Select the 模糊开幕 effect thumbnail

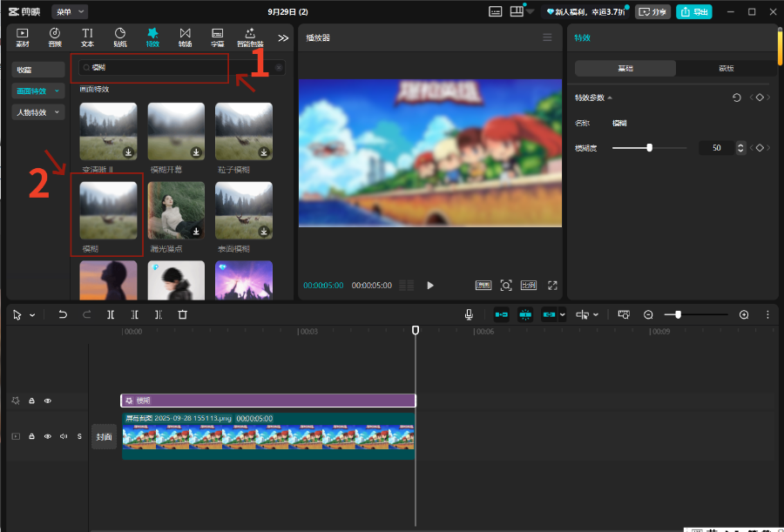click(x=176, y=131)
